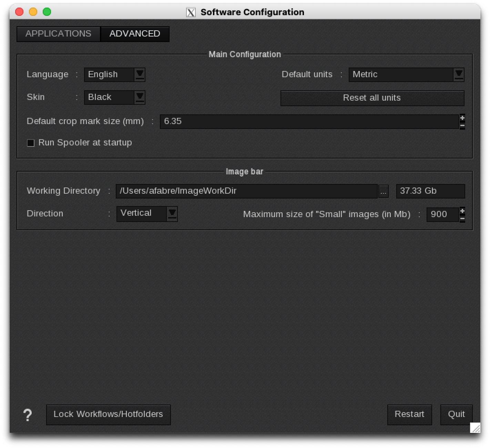The image size is (490, 448).
Task: Increase the default crop mark size
Action: coord(462,118)
